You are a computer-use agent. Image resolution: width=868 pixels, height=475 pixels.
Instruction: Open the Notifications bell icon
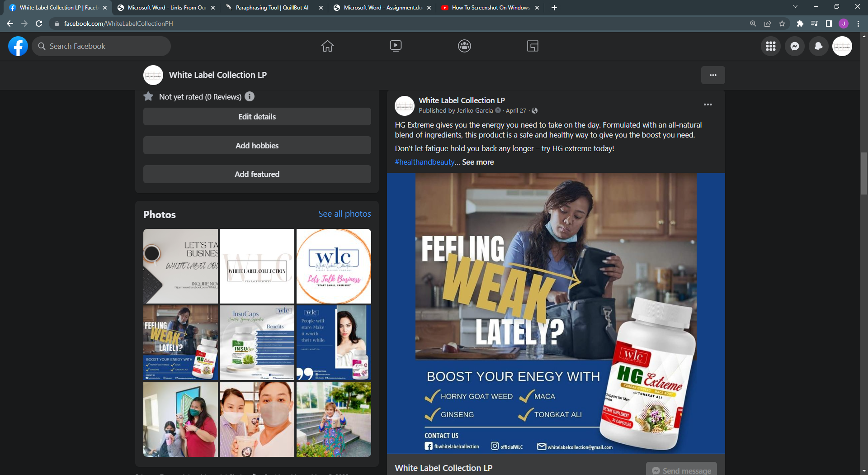coord(818,46)
